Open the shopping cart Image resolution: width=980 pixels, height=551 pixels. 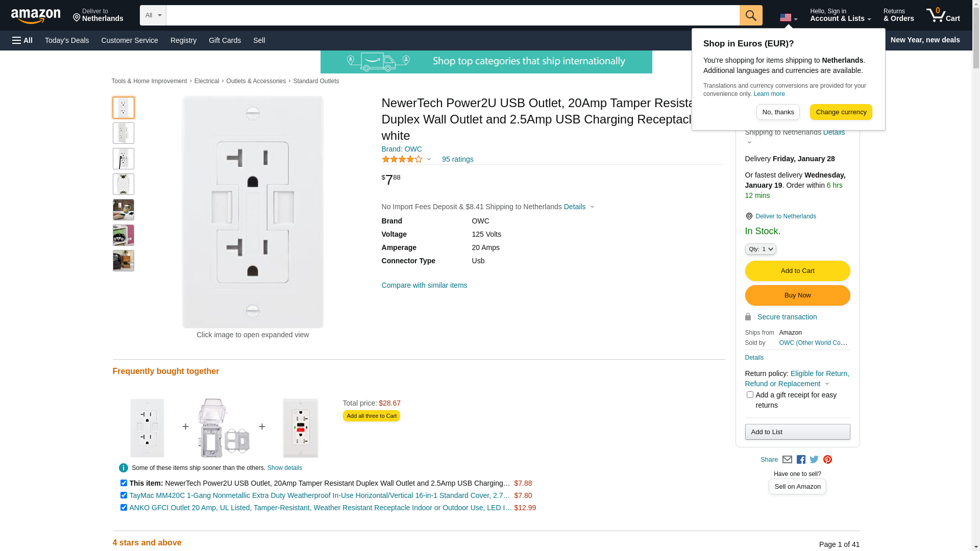[943, 15]
